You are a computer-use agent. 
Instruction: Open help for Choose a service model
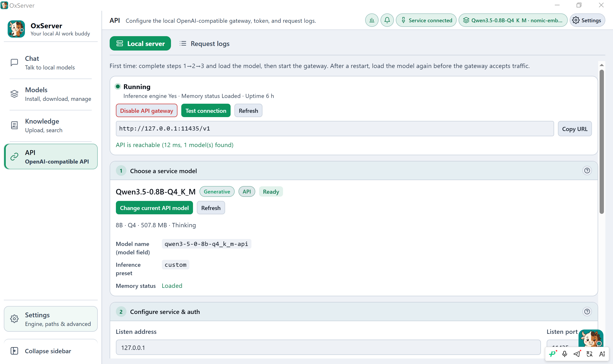coord(587,171)
